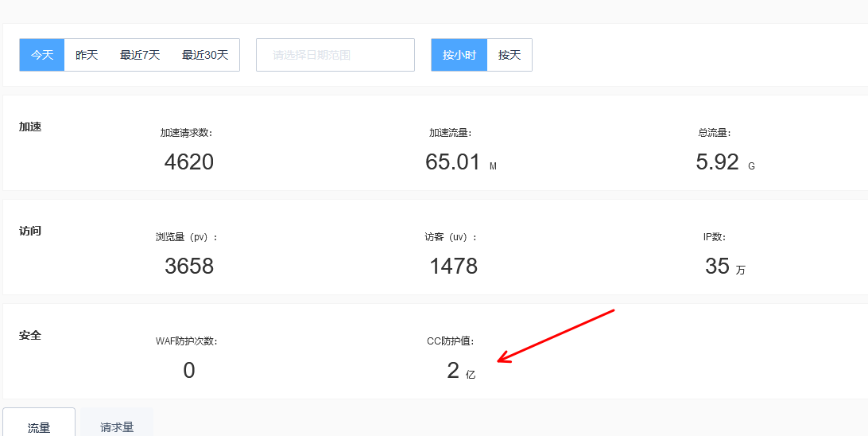This screenshot has width=868, height=436.
Task: Switch to the 请求量 tab
Action: (117, 426)
